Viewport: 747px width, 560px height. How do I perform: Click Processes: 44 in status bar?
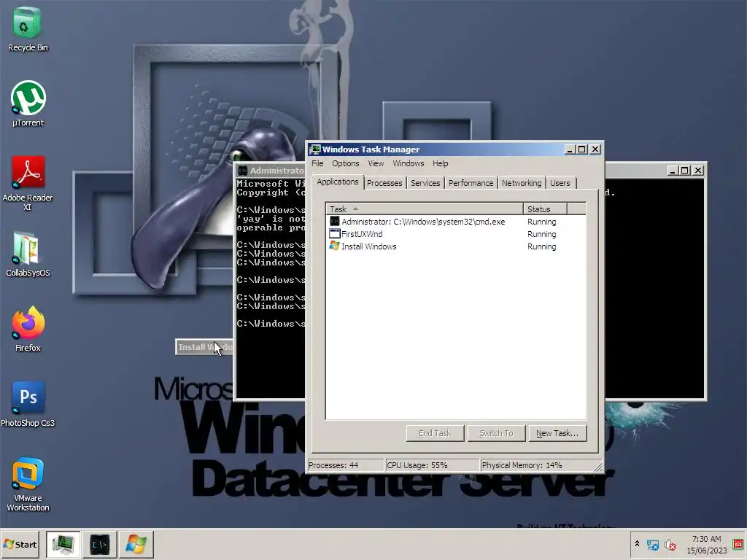point(345,465)
